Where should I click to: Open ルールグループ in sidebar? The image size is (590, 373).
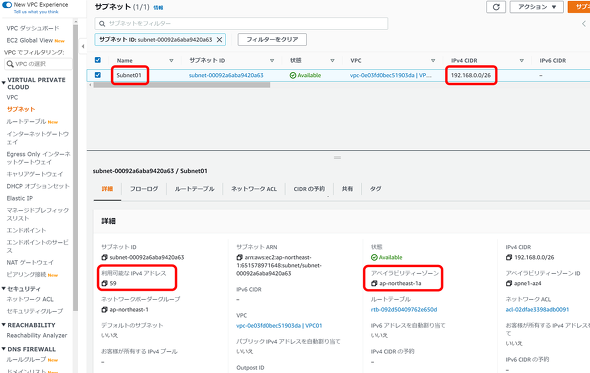(x=26, y=359)
